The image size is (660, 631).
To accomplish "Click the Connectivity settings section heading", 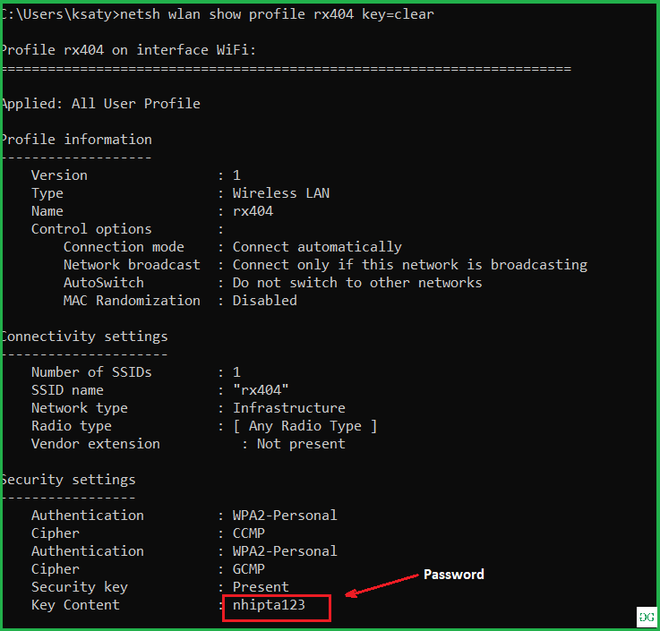I will coord(84,337).
